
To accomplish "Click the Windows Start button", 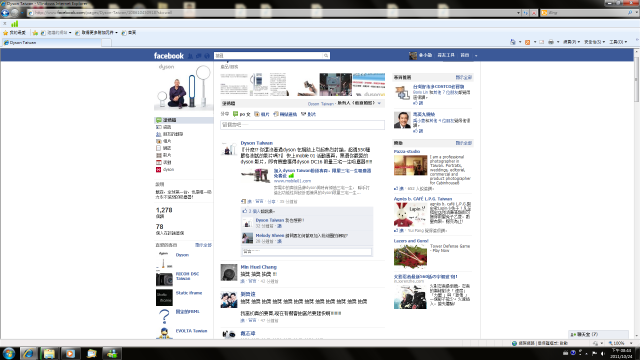I will tap(8, 353).
